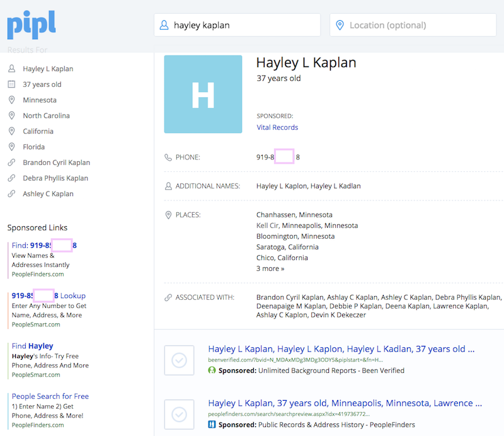
Task: Click the pin icon beside North Carolina
Action: [x=11, y=115]
